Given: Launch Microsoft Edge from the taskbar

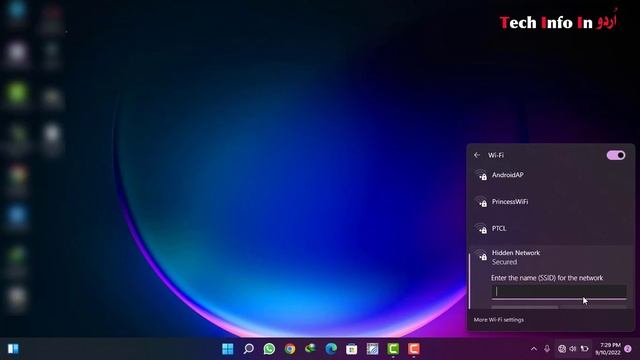Looking at the screenshot, I should 331,349.
